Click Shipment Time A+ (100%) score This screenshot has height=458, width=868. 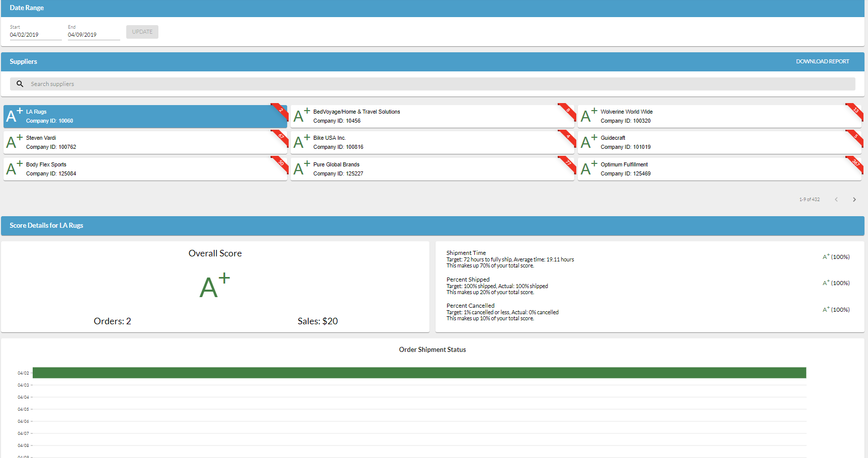pos(836,256)
